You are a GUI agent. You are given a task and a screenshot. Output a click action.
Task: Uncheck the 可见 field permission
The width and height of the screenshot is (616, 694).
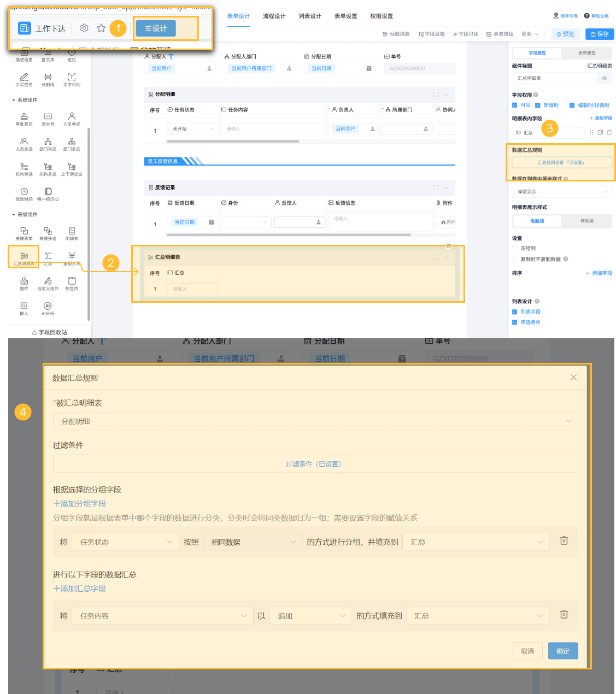tap(514, 105)
